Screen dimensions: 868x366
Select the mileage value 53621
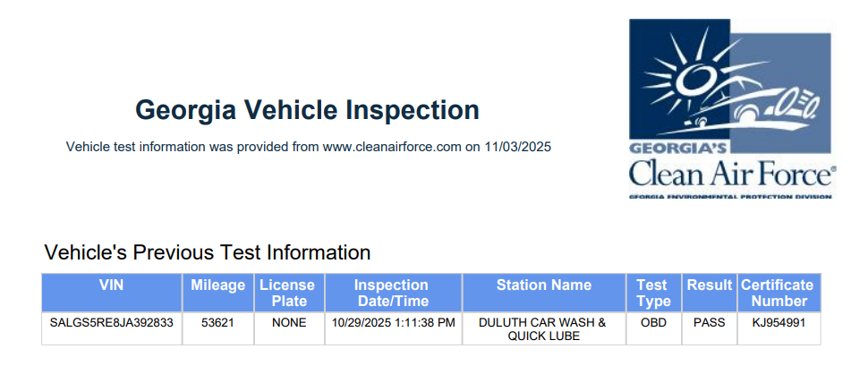218,322
